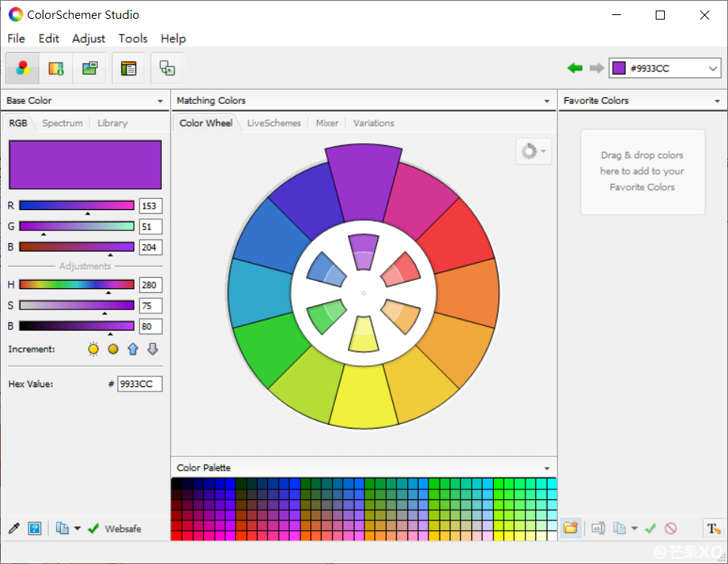
Task: Open the #9933CC color history dropdown
Action: (x=713, y=69)
